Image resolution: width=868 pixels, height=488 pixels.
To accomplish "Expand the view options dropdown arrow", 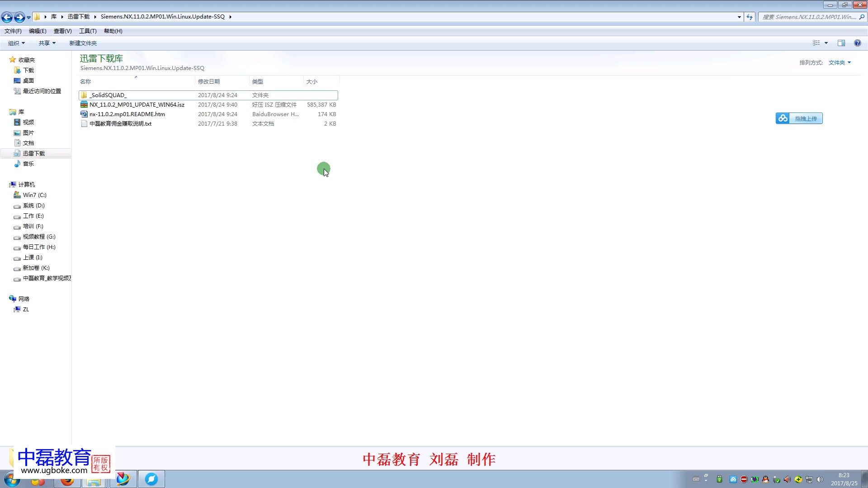I will pos(826,43).
